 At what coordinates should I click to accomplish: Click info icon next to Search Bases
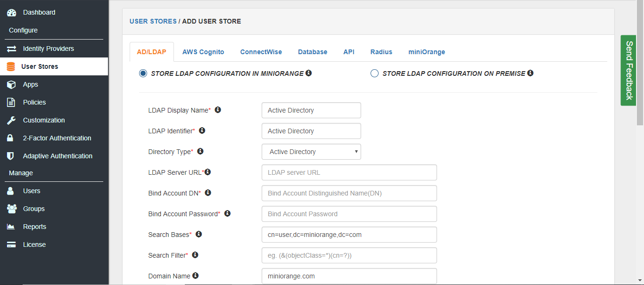click(x=198, y=234)
